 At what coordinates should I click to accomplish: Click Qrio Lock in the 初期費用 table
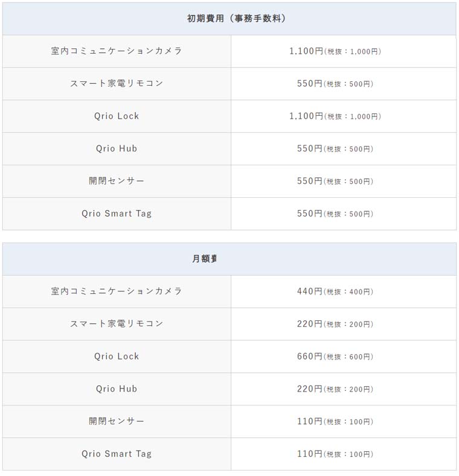click(117, 116)
